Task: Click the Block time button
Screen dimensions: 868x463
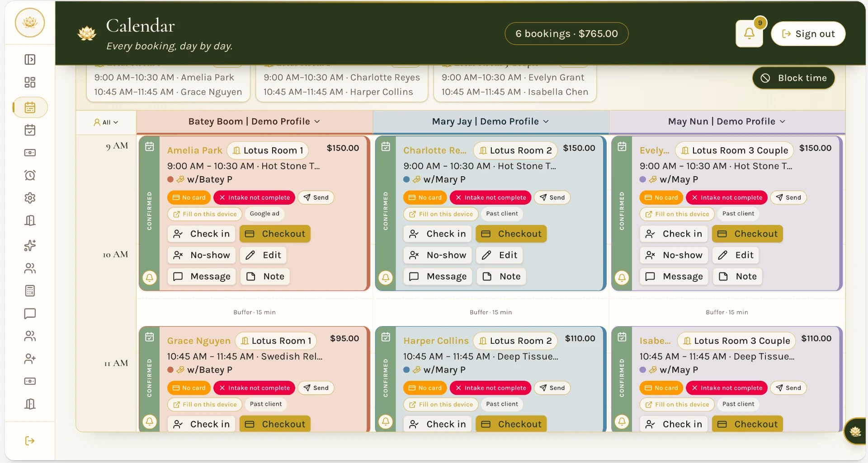Action: (793, 78)
